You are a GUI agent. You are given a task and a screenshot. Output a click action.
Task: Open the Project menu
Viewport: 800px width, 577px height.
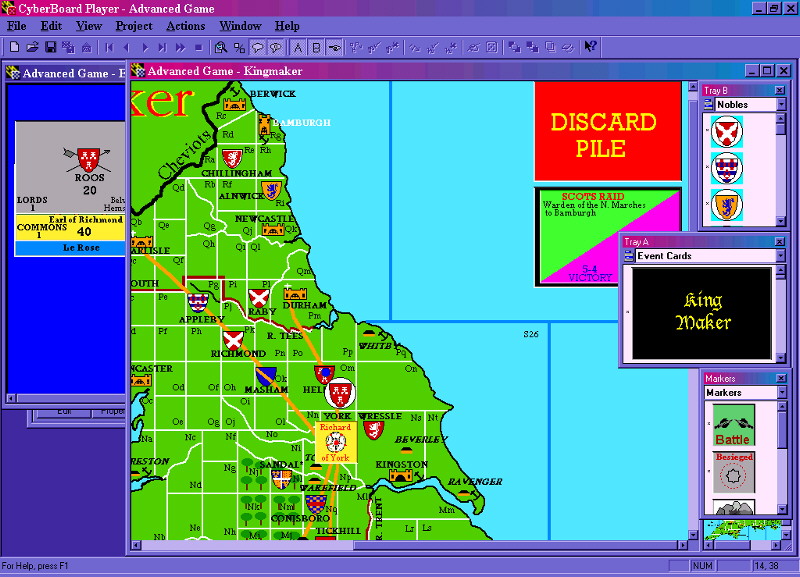(134, 26)
